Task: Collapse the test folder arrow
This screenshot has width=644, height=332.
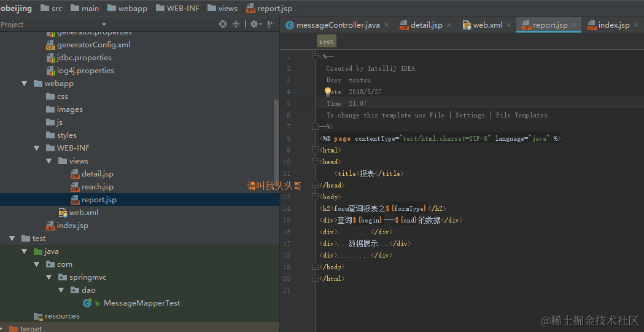Action: click(x=12, y=239)
